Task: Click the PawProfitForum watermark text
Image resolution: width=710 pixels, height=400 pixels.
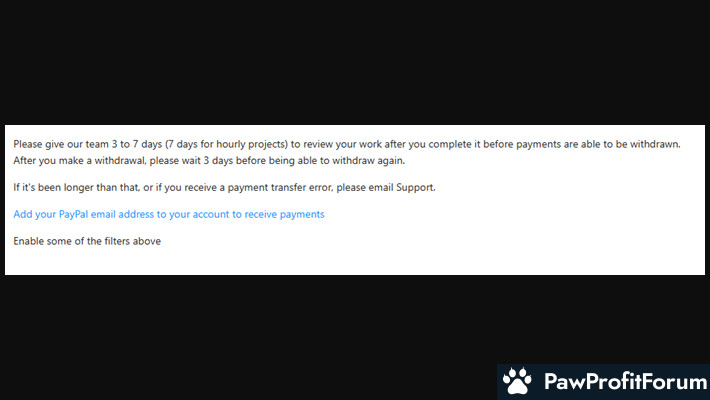Action: click(625, 381)
